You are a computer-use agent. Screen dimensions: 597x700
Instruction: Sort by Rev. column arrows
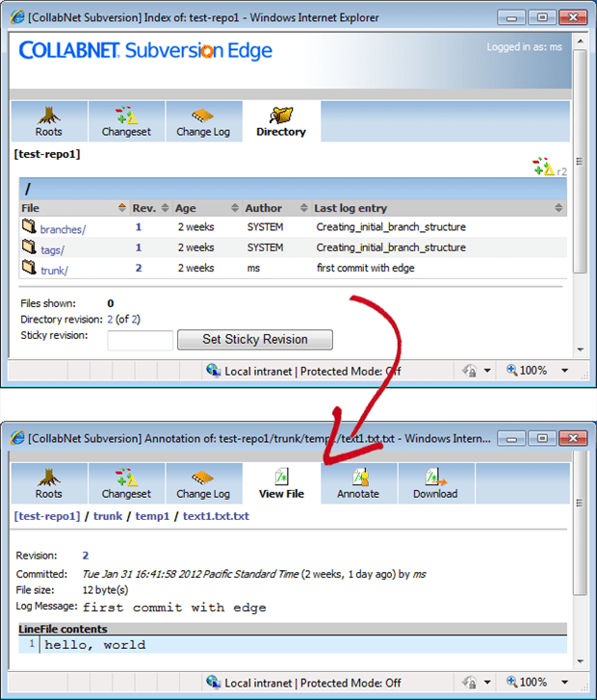pos(165,208)
